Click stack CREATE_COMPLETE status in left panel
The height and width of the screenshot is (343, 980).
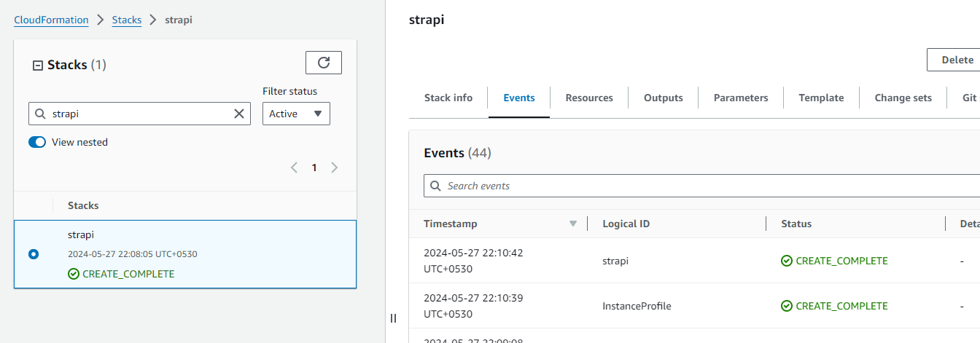click(x=121, y=274)
